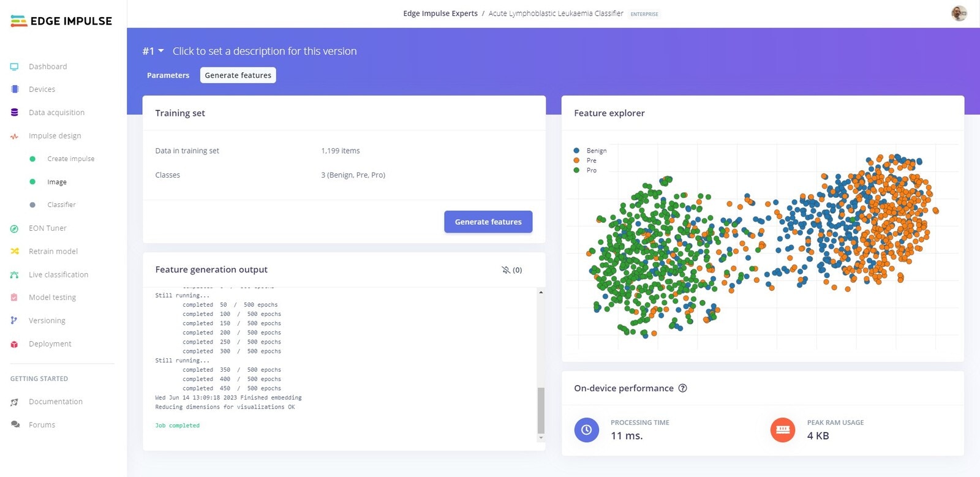Click the 4 KB RAM usage value
This screenshot has height=477, width=980.
pos(818,436)
